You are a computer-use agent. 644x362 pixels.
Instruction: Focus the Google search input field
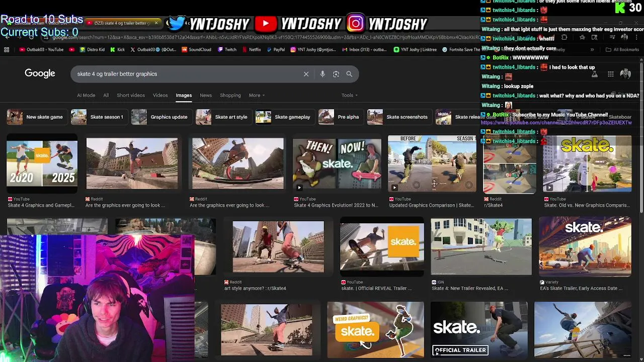point(186,74)
